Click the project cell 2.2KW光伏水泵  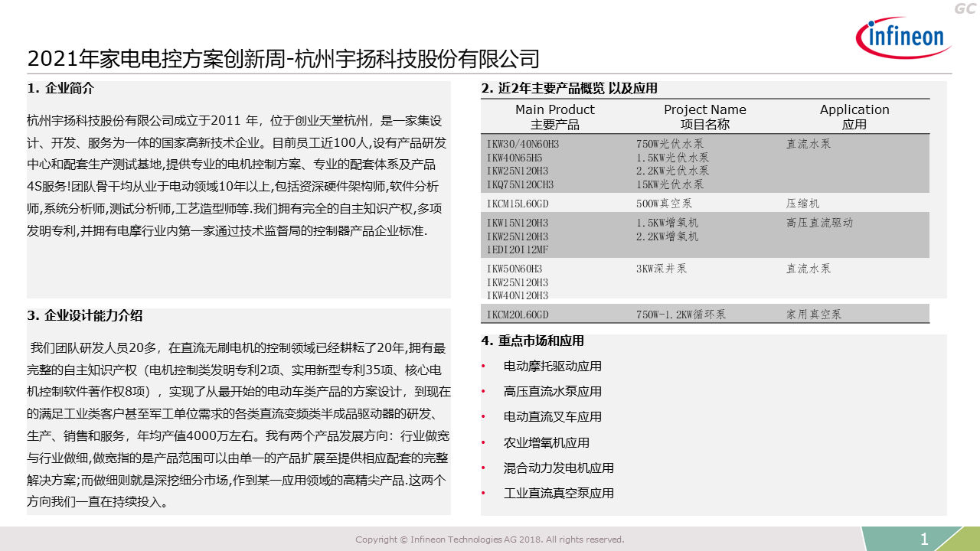click(x=672, y=171)
